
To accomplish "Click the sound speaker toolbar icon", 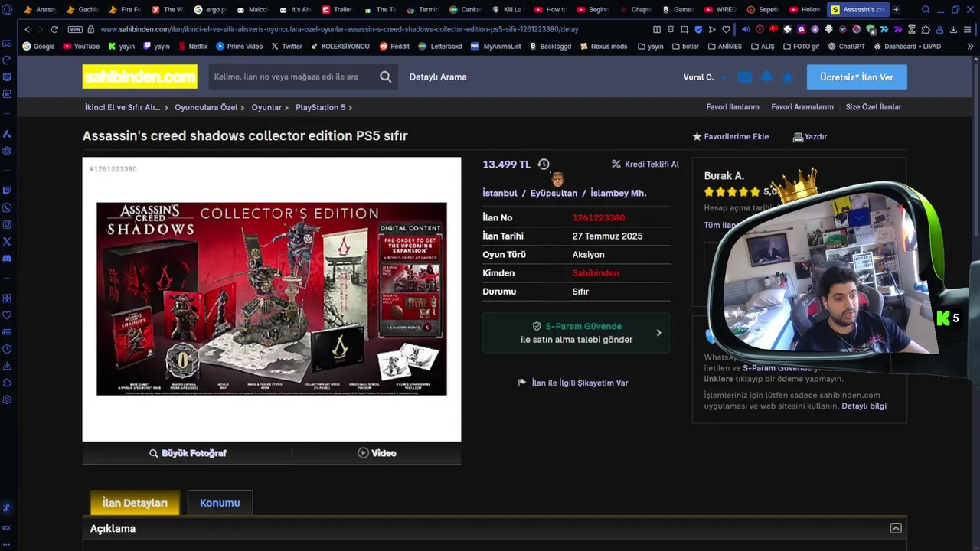I will pyautogui.click(x=746, y=29).
